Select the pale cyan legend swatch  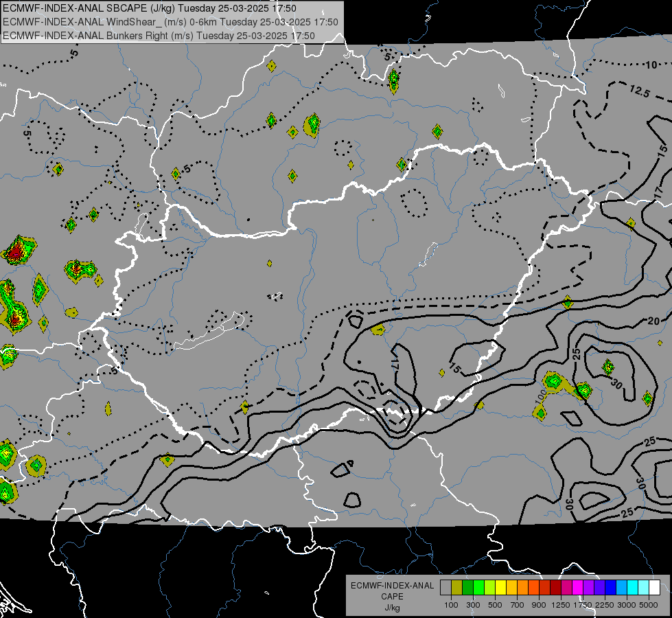[x=644, y=588]
